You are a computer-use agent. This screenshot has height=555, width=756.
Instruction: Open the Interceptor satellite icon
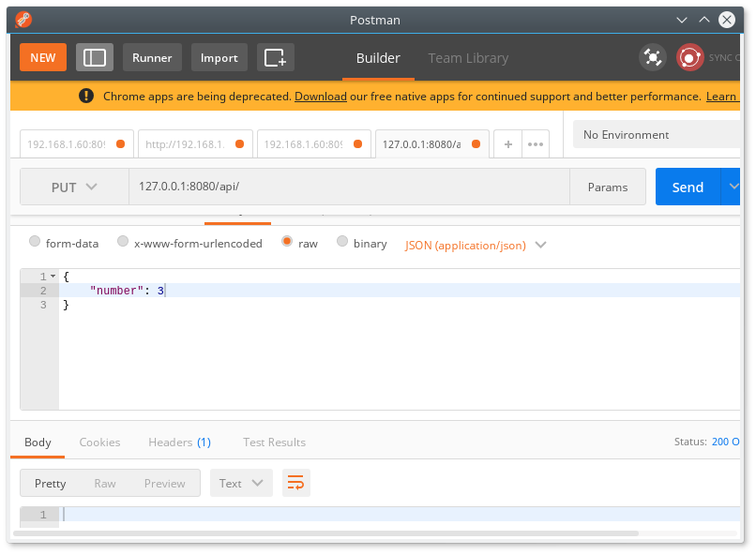pos(652,57)
